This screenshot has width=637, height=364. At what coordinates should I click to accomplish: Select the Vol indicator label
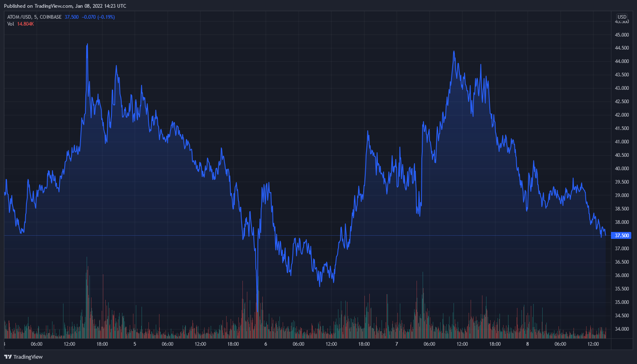pyautogui.click(x=11, y=24)
